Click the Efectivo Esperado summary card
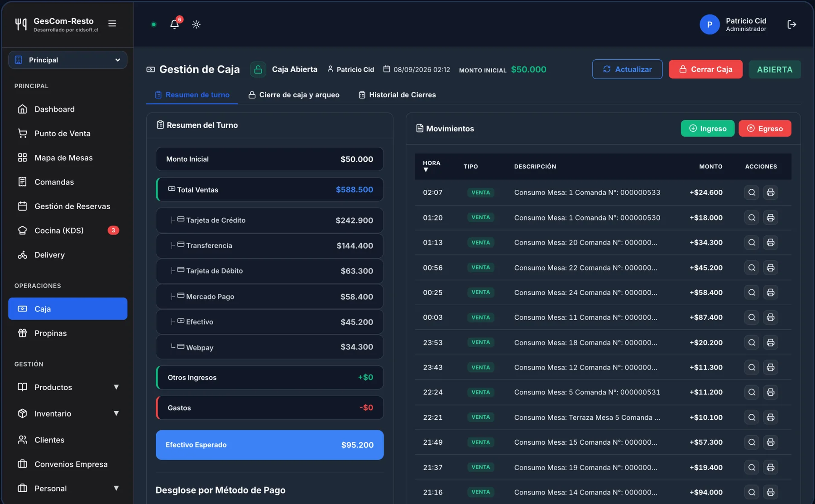This screenshot has width=815, height=504. pyautogui.click(x=270, y=445)
